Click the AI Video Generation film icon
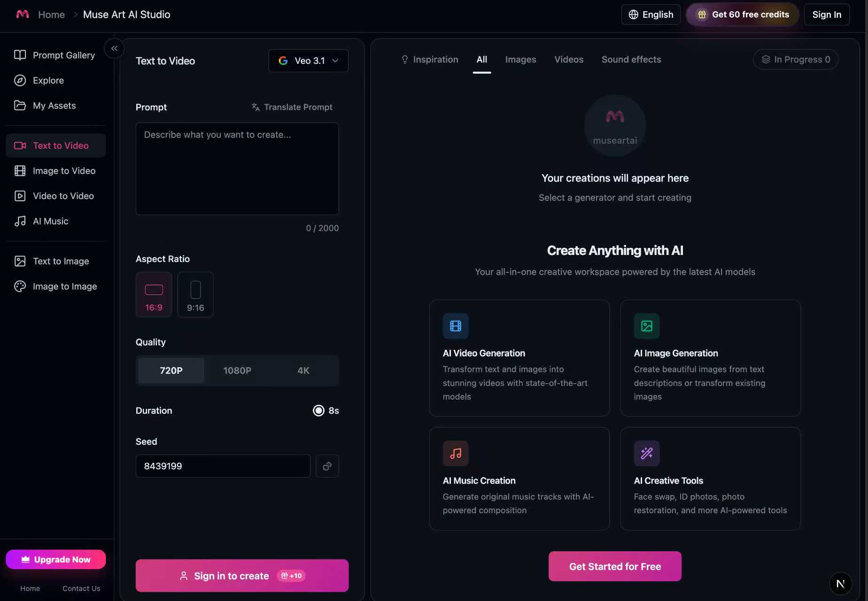The image size is (868, 601). pos(455,326)
